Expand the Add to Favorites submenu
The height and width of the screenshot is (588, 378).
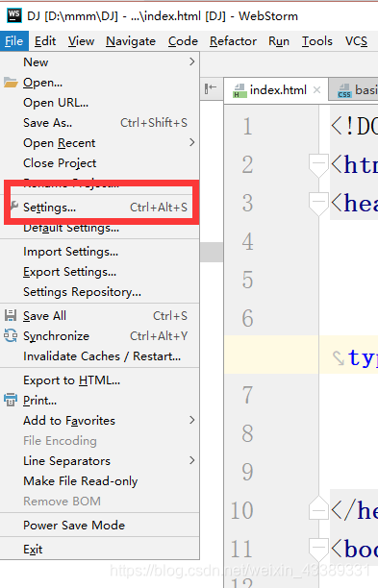(191, 420)
